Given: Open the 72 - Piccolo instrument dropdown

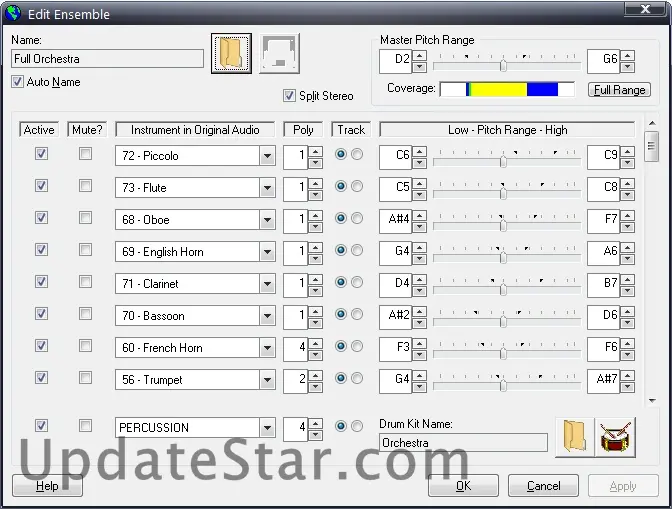Looking at the screenshot, I should point(267,156).
